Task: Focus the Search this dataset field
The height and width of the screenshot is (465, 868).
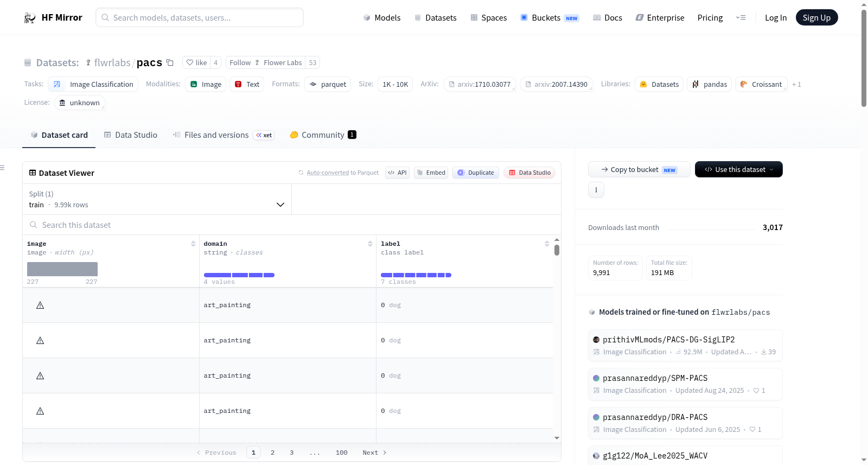Action: [292, 225]
